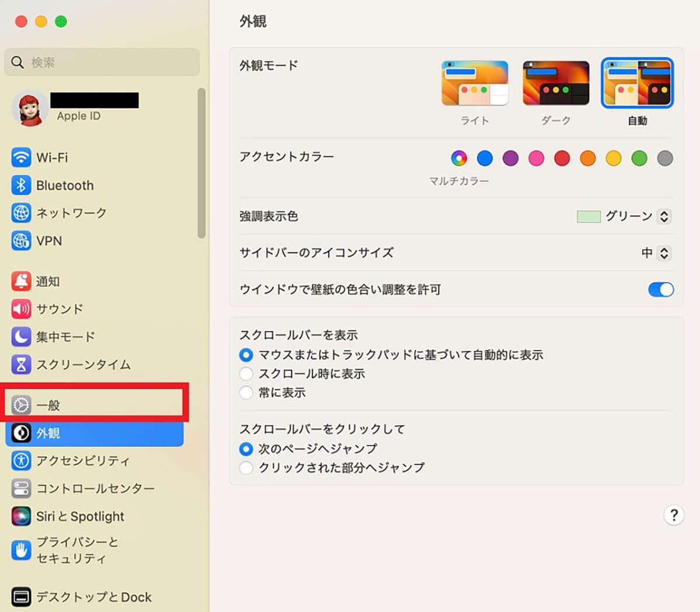The width and height of the screenshot is (700, 612).
Task: Open 通知 bell icon
Action: coord(21,281)
